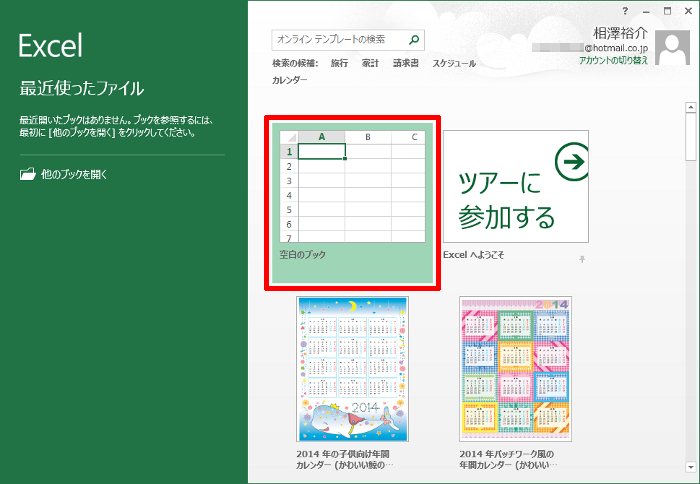Select the カレンダー suggested search

point(290,80)
